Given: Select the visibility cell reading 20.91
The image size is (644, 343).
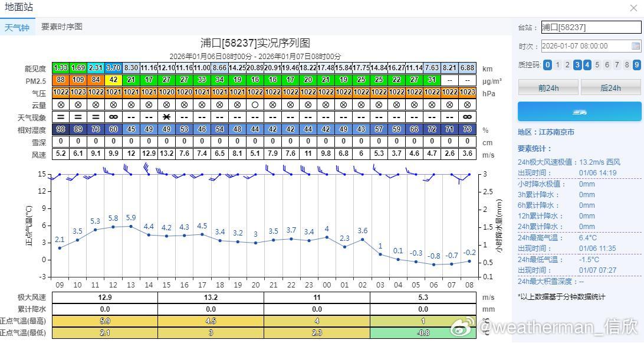Looking at the screenshot, I should tap(272, 67).
